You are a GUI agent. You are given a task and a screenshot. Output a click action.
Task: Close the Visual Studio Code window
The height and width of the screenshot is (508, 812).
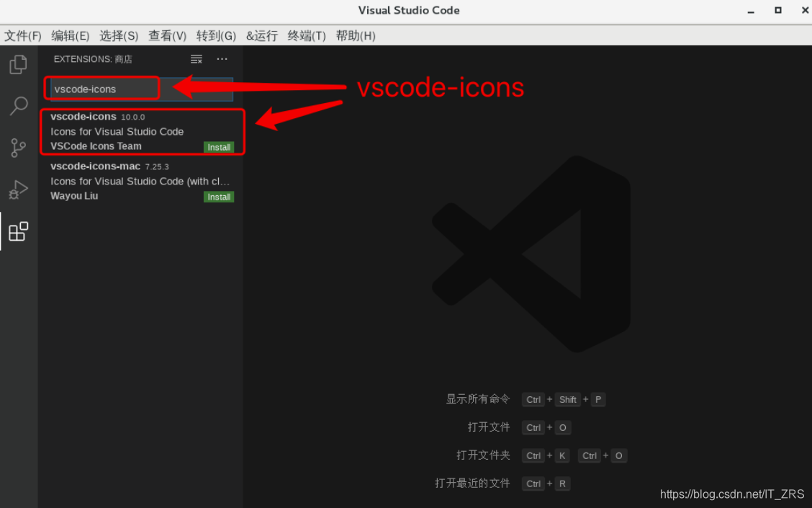[805, 10]
